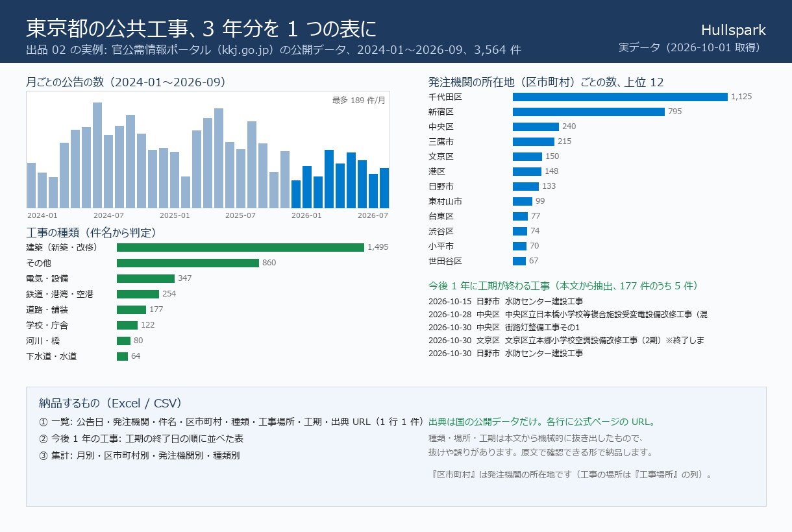Click the value 860
This screenshot has width=792, height=532.
point(269,263)
